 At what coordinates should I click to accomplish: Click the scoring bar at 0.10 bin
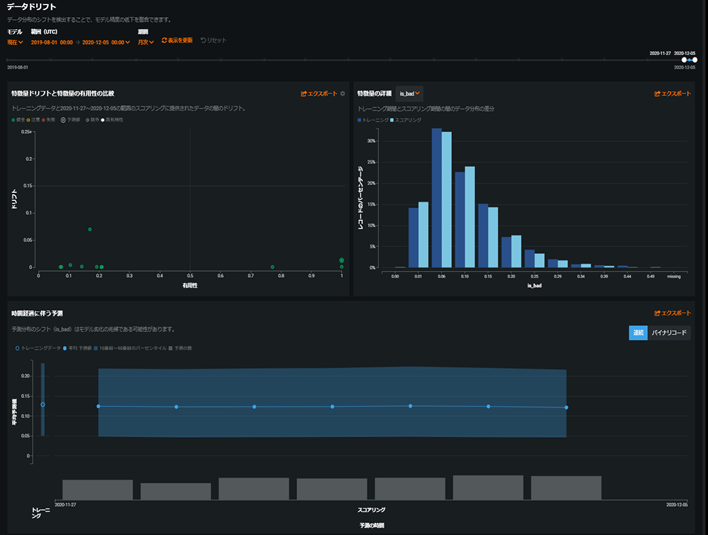pyautogui.click(x=470, y=217)
